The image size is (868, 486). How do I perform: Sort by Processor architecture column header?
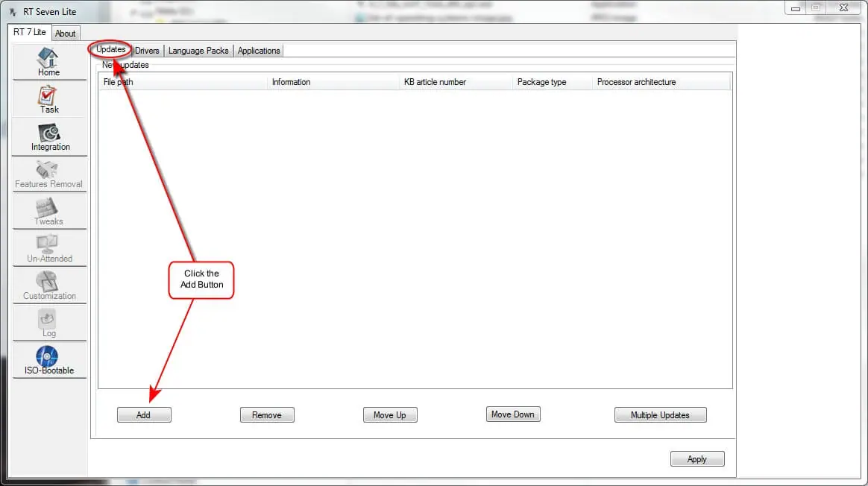pyautogui.click(x=661, y=82)
